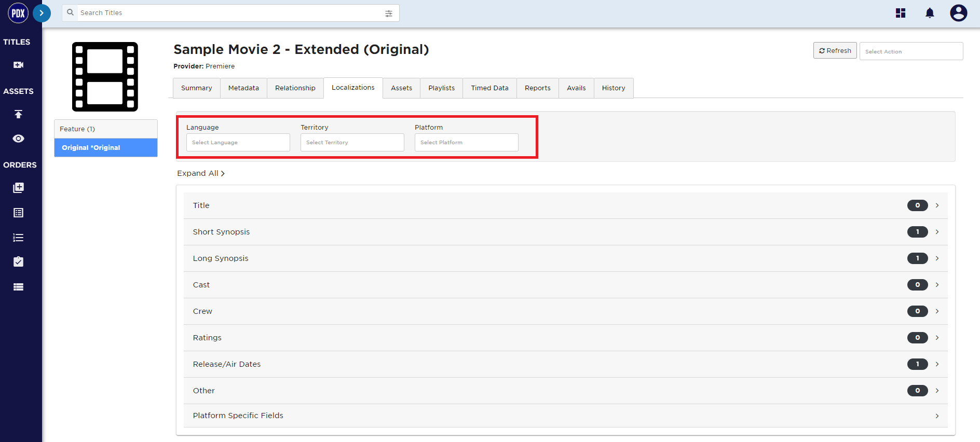Switch to the Avails tab

(576, 88)
